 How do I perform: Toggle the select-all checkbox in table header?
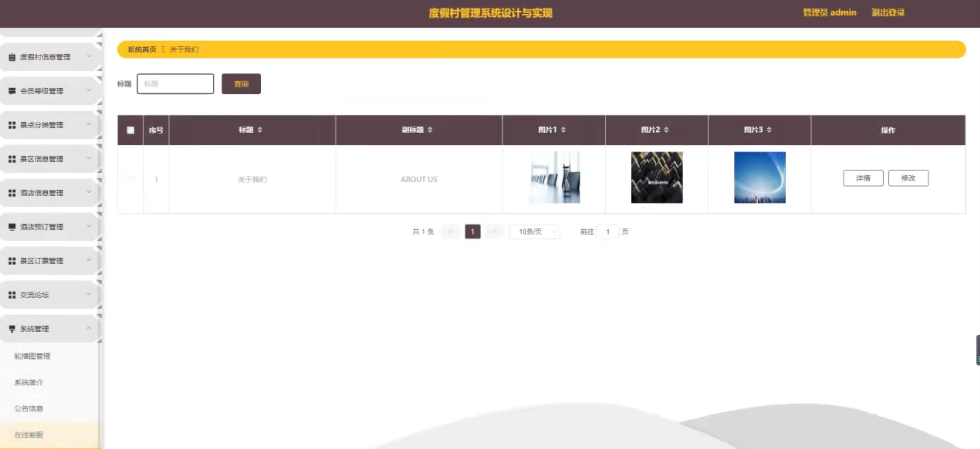[130, 130]
